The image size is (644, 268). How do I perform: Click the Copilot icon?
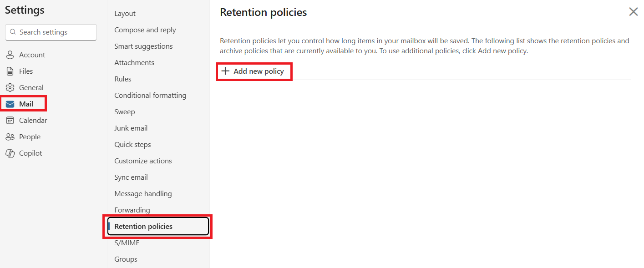coord(10,153)
